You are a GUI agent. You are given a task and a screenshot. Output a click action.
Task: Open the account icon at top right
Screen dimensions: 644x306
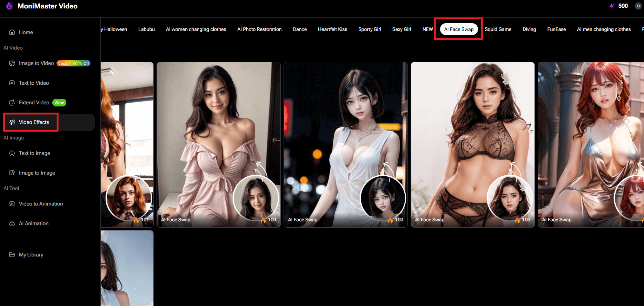pos(638,6)
